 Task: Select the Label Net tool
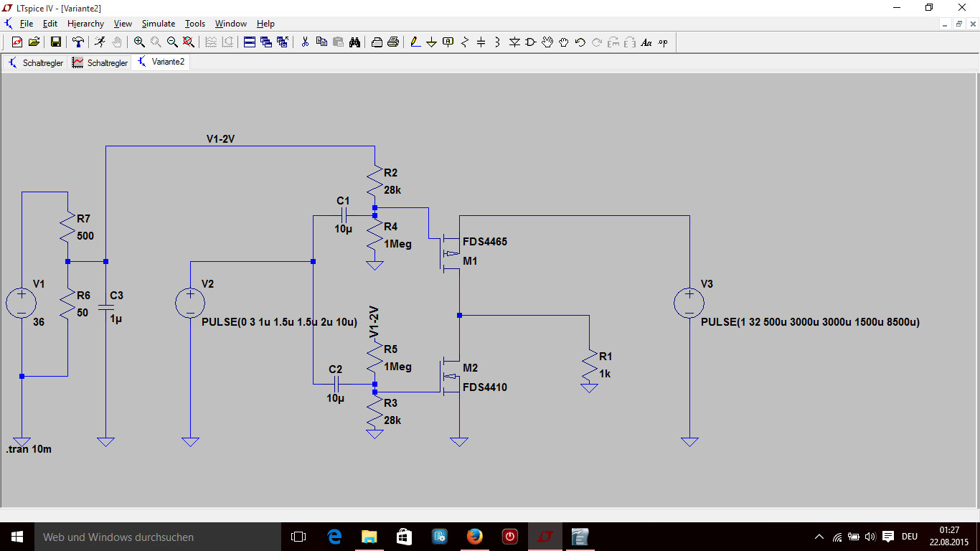point(448,42)
